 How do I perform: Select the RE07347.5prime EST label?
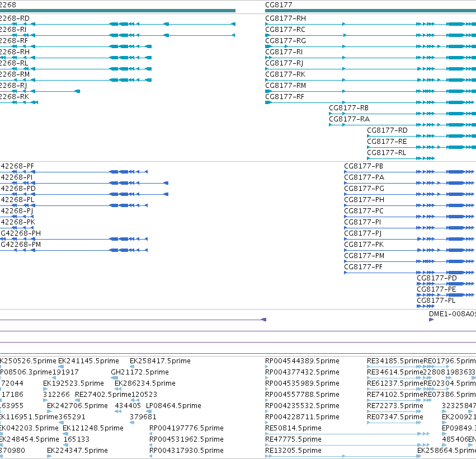[x=395, y=417]
